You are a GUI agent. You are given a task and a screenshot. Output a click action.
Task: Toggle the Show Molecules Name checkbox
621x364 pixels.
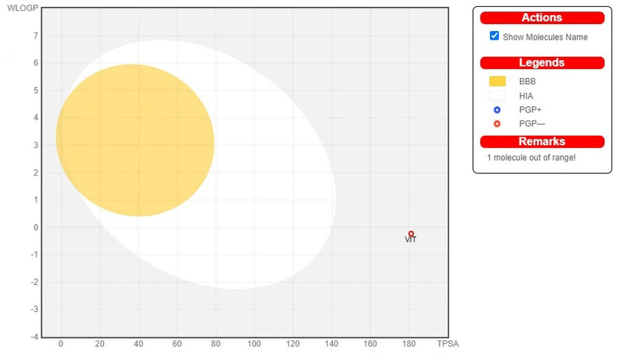click(x=494, y=36)
